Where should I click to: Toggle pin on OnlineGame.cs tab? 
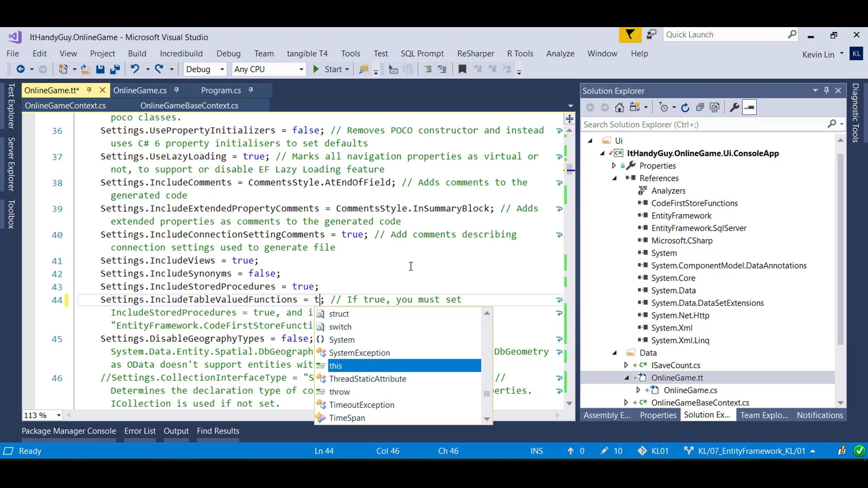pyautogui.click(x=177, y=90)
